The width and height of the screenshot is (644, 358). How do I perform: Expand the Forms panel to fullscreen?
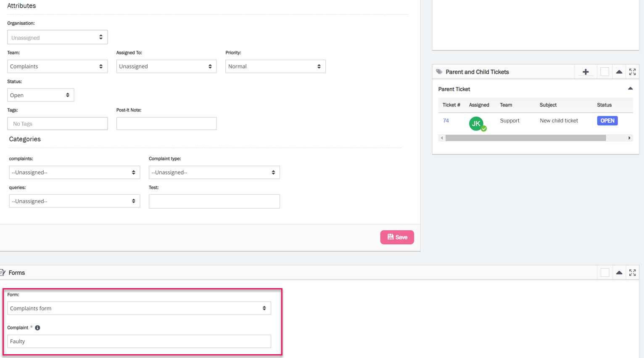pyautogui.click(x=632, y=273)
